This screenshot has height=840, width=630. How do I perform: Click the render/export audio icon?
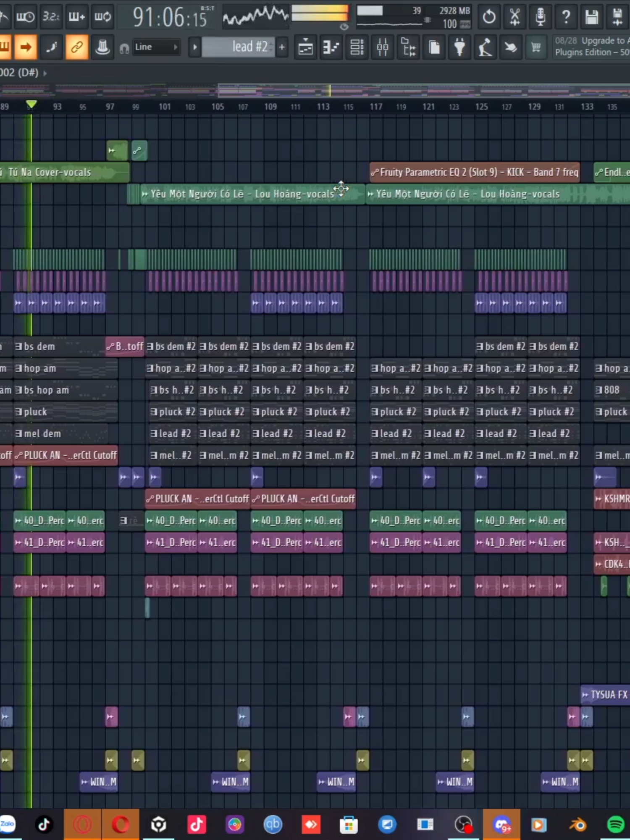pos(617,17)
